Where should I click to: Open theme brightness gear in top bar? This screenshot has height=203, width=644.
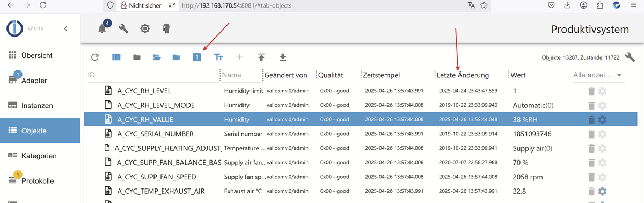145,28
